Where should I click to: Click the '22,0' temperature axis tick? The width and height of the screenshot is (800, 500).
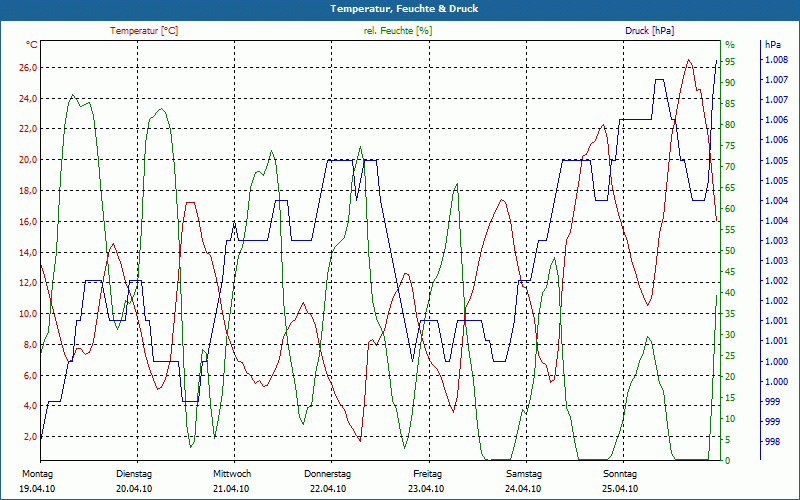coord(28,129)
